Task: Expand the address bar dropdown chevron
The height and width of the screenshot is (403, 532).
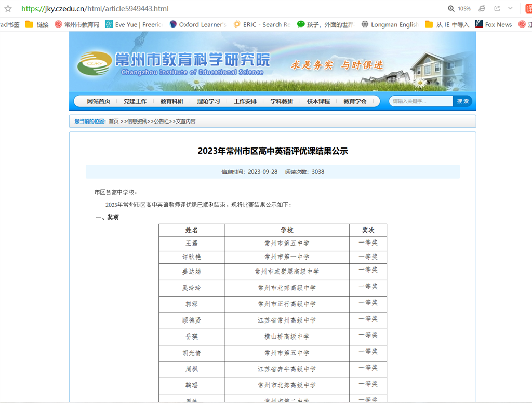Action: [x=510, y=8]
